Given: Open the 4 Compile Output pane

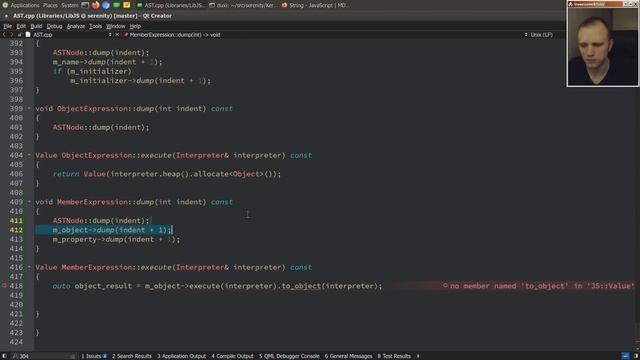Looking at the screenshot, I should pyautogui.click(x=232, y=356).
